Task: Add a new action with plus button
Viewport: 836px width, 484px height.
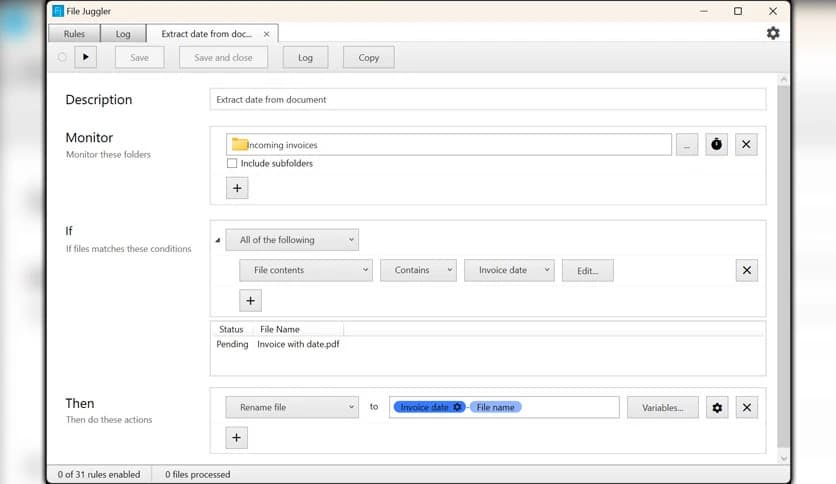Action: tap(237, 438)
